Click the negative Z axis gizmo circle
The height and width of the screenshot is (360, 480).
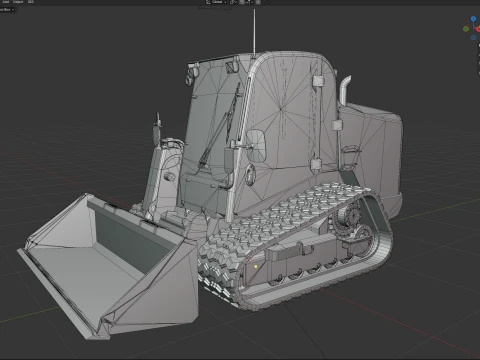pos(473,38)
